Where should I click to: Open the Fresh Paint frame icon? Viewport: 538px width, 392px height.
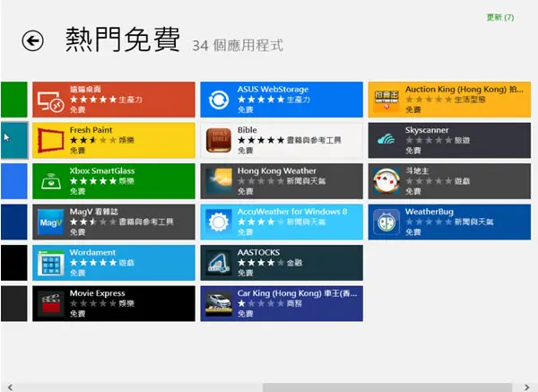click(50, 141)
